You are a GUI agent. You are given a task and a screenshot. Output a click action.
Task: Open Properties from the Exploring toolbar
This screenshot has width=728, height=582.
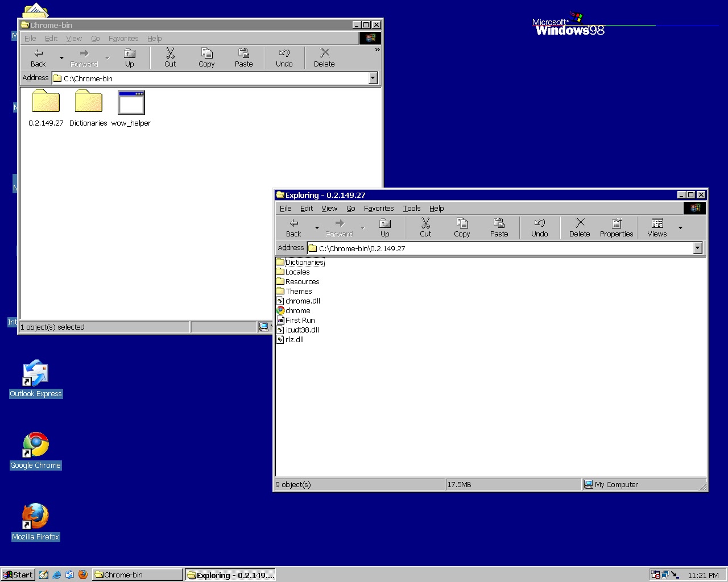(x=617, y=227)
